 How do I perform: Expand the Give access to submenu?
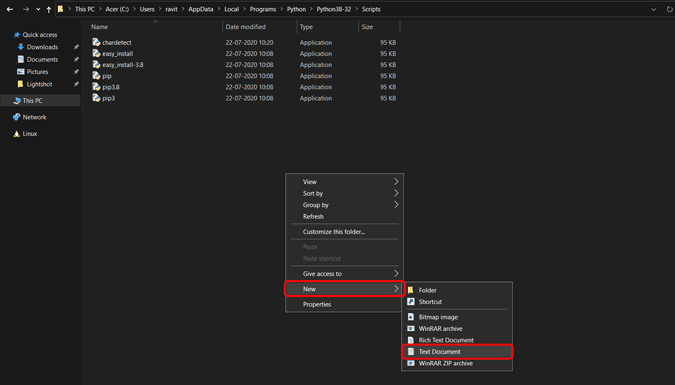click(344, 273)
